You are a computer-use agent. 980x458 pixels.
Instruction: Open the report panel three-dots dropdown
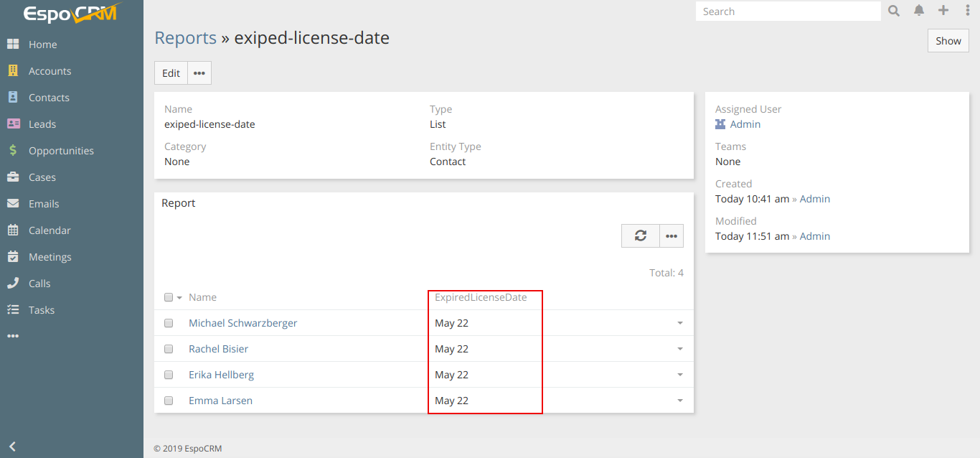(x=672, y=235)
